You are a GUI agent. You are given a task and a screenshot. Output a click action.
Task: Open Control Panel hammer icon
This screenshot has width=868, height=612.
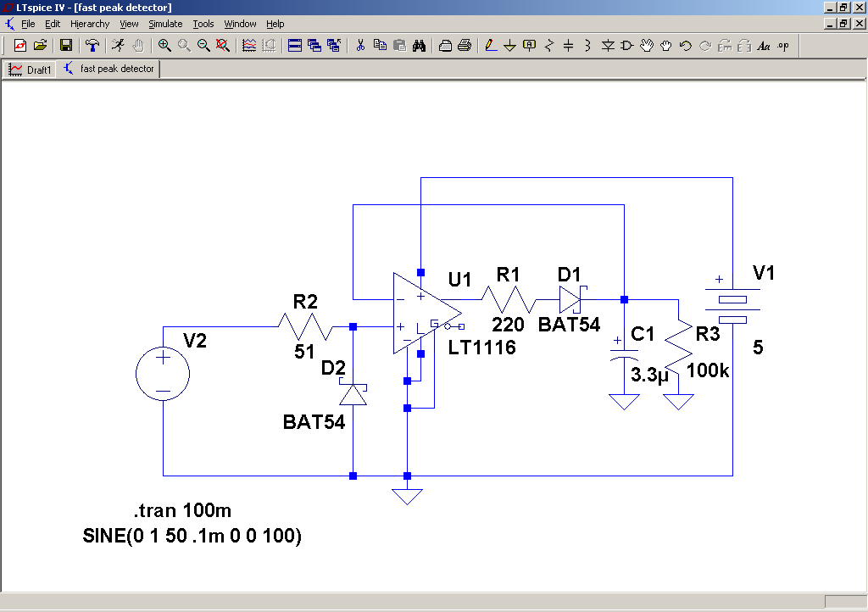click(x=92, y=46)
